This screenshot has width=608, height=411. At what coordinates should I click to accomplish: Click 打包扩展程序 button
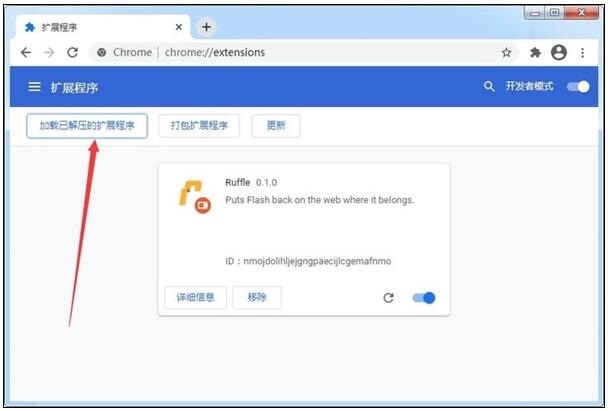tap(199, 126)
